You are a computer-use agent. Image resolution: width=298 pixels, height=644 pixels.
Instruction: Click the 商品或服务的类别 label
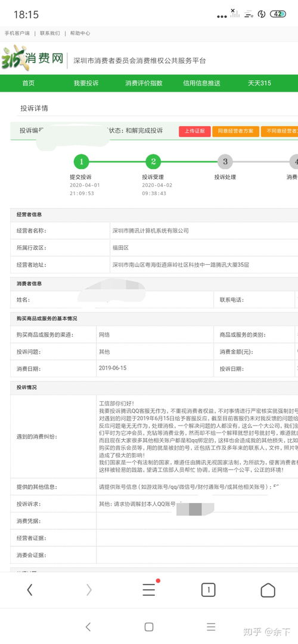[243, 334]
